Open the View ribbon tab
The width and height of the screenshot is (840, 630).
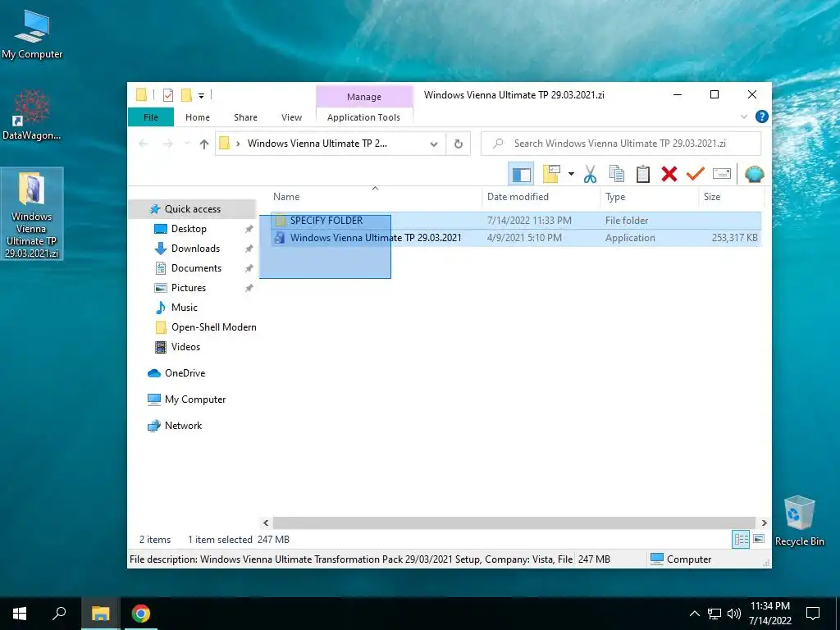coord(291,117)
